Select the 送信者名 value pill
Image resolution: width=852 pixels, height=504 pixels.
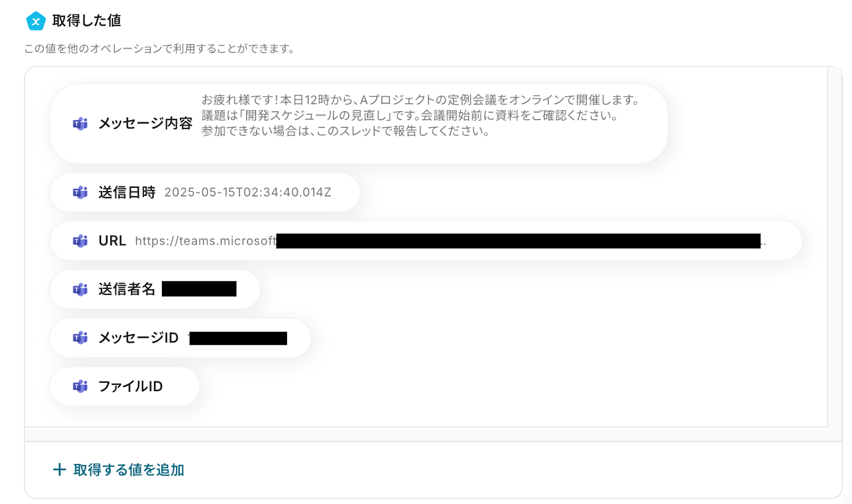[x=155, y=289]
